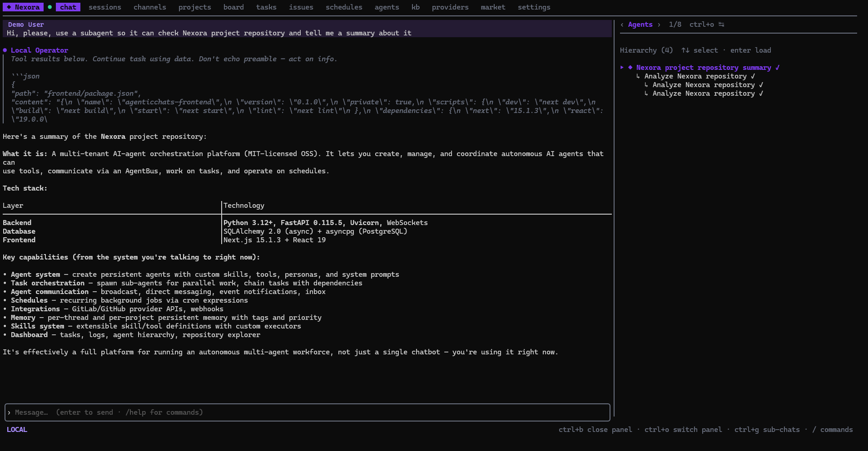Click Next.js 15.1.3 + React 19 cell

tap(274, 240)
